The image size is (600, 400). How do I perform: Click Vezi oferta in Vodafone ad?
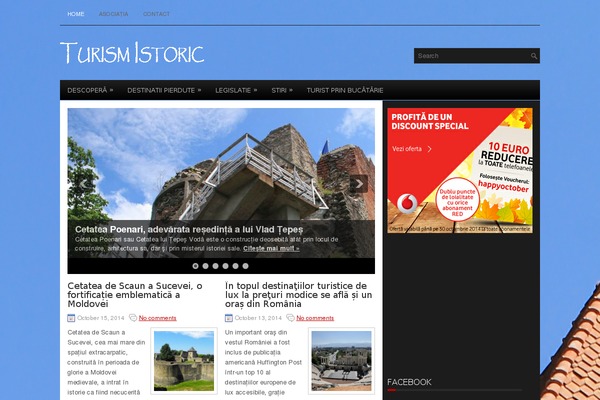click(x=412, y=149)
